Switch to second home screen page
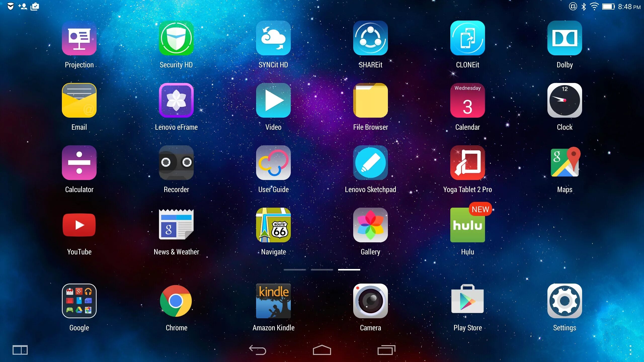The height and width of the screenshot is (362, 644). 321,270
